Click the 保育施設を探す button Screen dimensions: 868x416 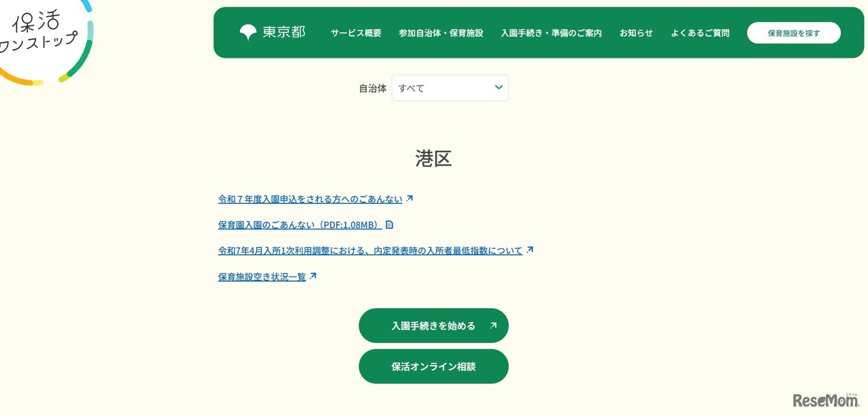(793, 32)
